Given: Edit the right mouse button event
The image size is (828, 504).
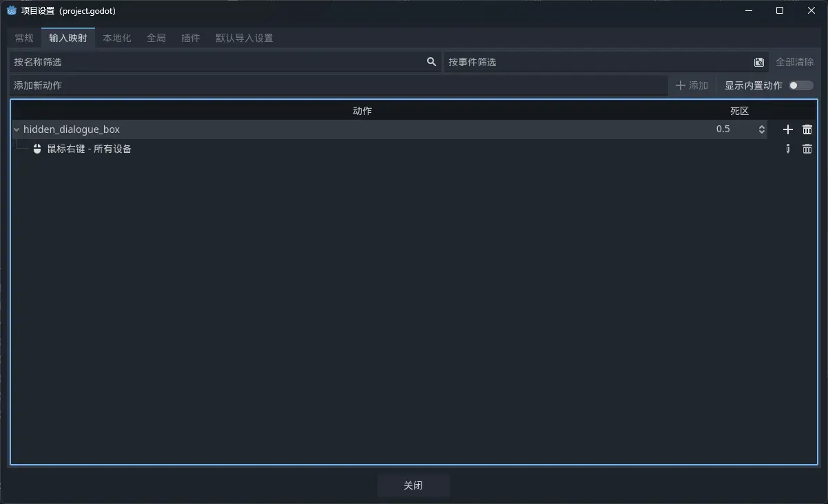Looking at the screenshot, I should [788, 149].
